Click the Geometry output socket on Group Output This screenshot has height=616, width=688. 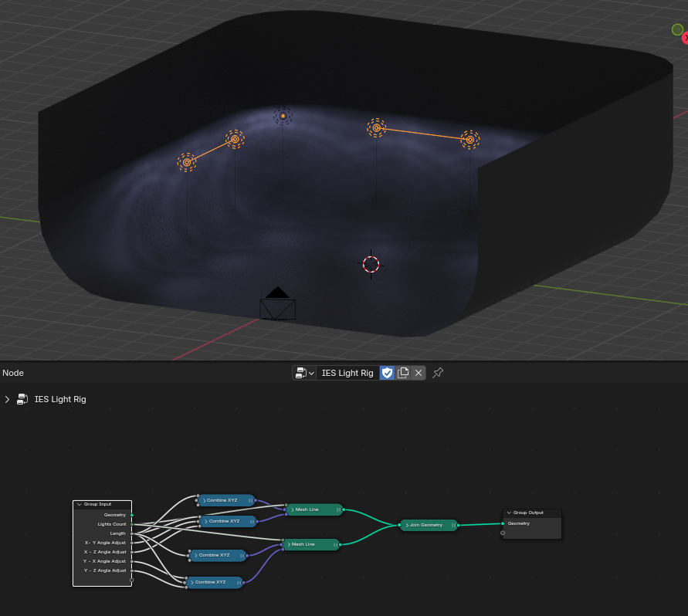tap(504, 523)
